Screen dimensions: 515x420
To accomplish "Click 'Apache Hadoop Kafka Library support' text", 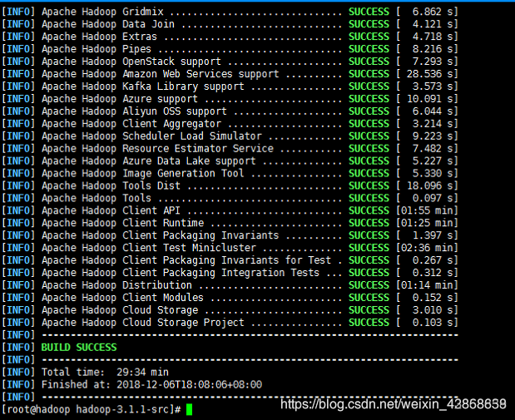I will click(143, 86).
